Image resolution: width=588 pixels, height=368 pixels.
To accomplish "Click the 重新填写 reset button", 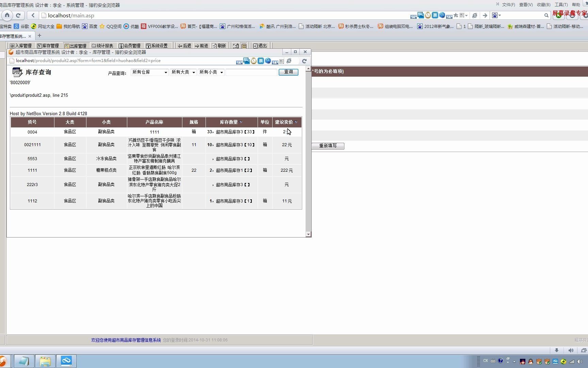I will pos(328,146).
